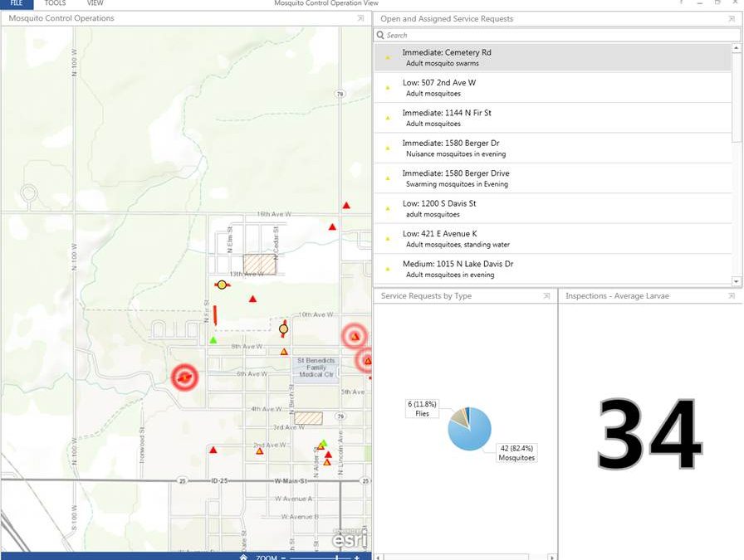Click the yellow circle marker left of the 10th Ave W label
Viewport: 744px width, 560px height.
pos(283,329)
